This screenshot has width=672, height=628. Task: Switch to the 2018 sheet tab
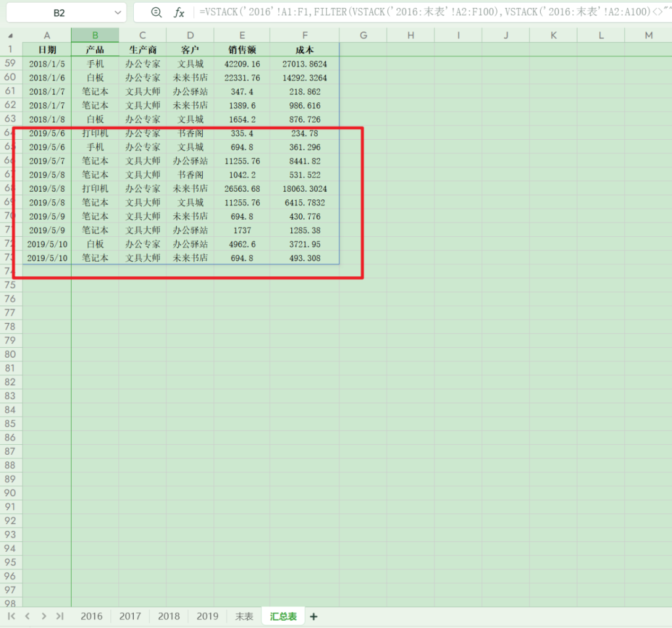tap(169, 616)
